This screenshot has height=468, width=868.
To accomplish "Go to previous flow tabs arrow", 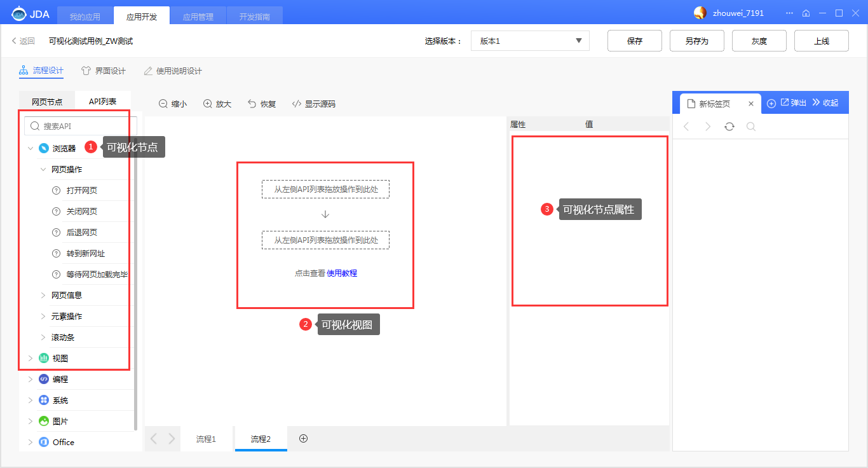I will tap(154, 439).
